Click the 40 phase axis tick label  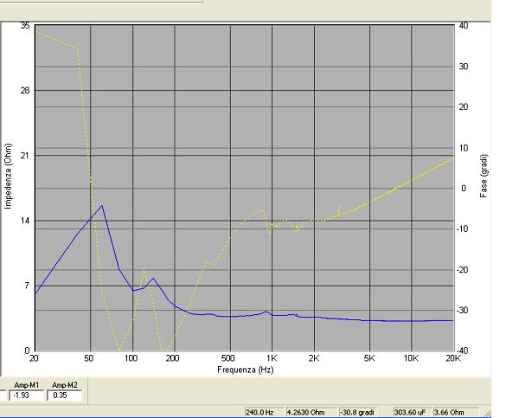[464, 25]
